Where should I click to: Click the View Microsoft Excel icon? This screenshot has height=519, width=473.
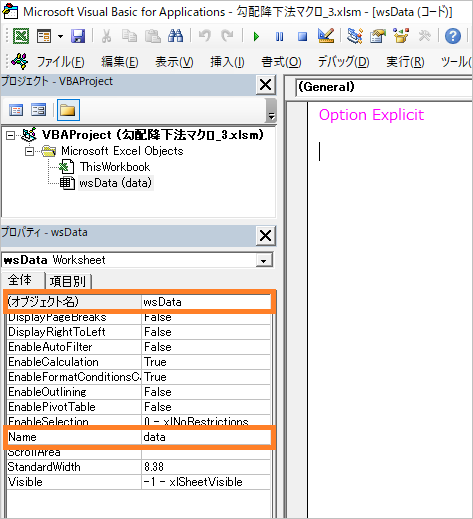tap(21, 36)
